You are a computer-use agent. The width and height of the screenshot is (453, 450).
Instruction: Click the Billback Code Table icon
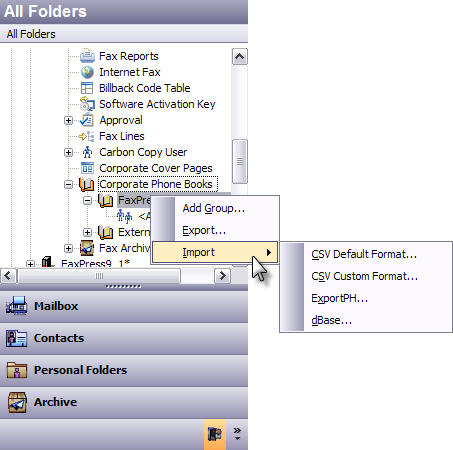(x=87, y=88)
